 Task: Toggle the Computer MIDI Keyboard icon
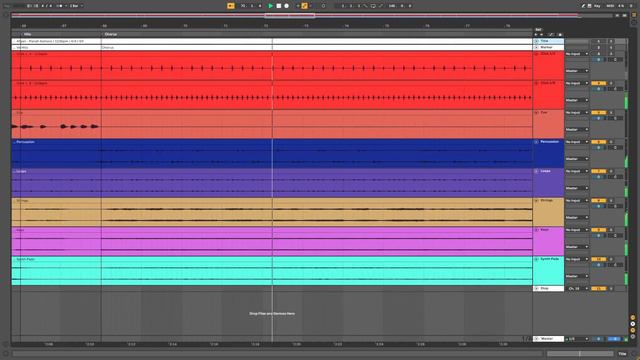coord(589,6)
